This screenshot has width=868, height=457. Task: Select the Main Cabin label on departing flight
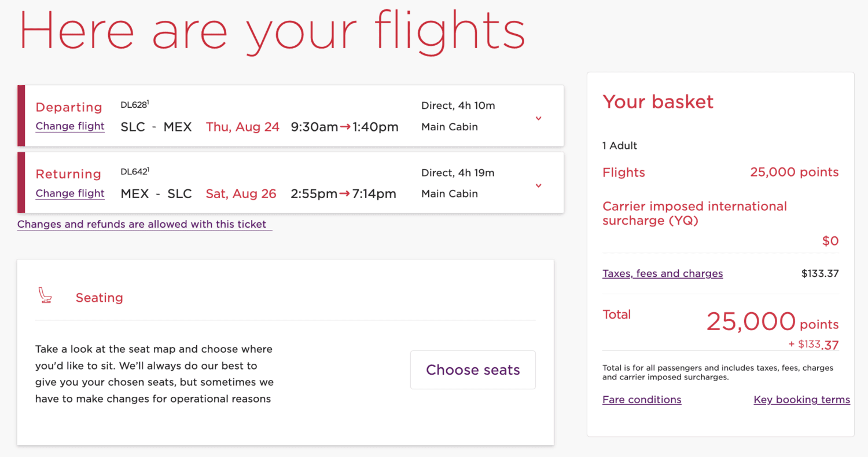tap(450, 126)
